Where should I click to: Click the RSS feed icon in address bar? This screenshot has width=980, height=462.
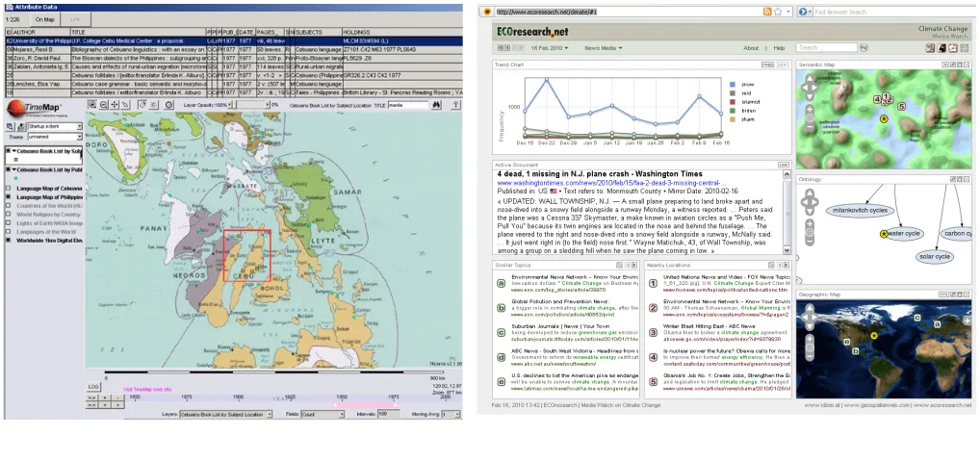click(767, 12)
